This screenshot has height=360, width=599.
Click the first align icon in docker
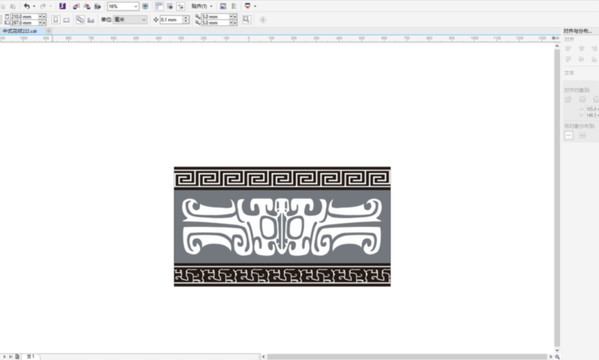pyautogui.click(x=568, y=49)
